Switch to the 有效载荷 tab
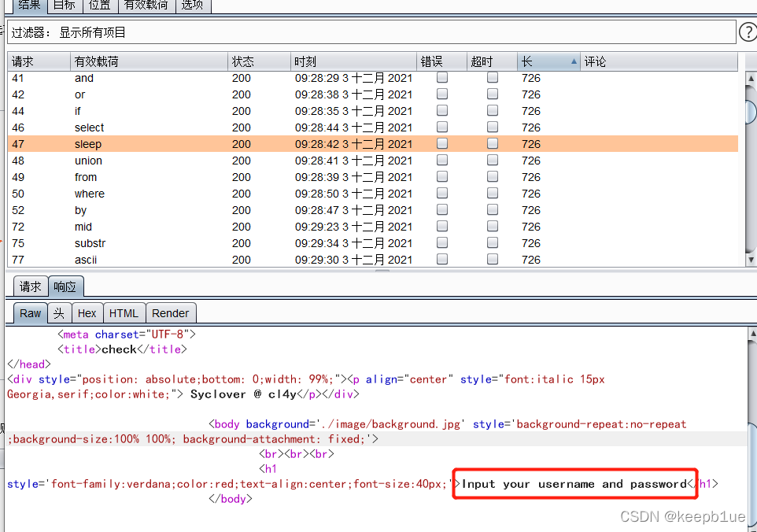The image size is (757, 532). click(146, 6)
